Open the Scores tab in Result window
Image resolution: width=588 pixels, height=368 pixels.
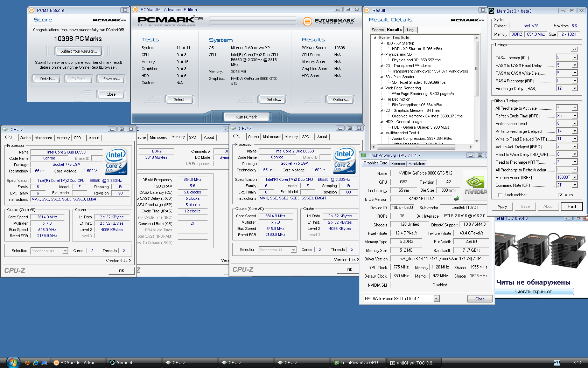(378, 30)
